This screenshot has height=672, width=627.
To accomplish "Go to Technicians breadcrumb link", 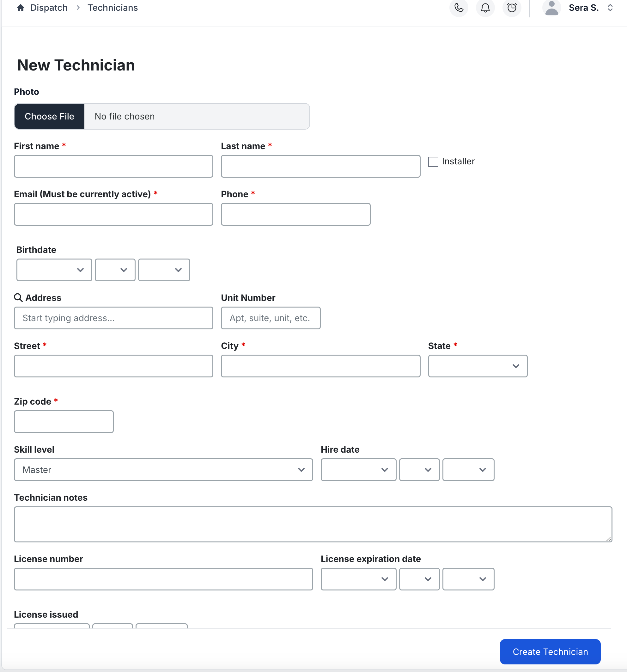I will tap(113, 8).
